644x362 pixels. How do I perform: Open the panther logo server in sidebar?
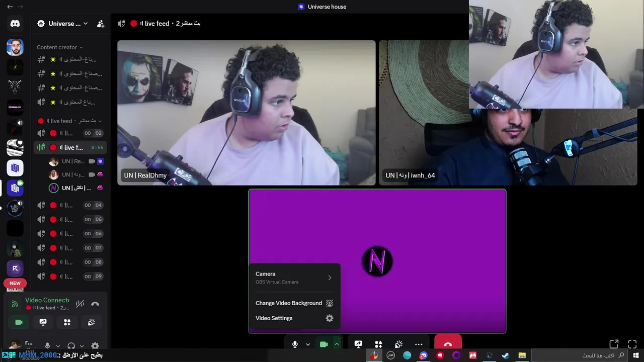point(15,86)
